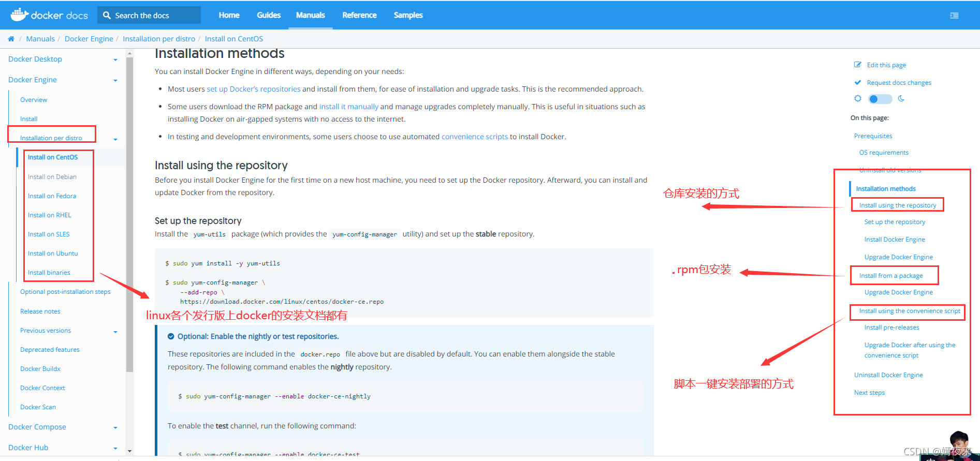The height and width of the screenshot is (461, 980).
Task: Open the Samples nav tab
Action: coord(408,15)
